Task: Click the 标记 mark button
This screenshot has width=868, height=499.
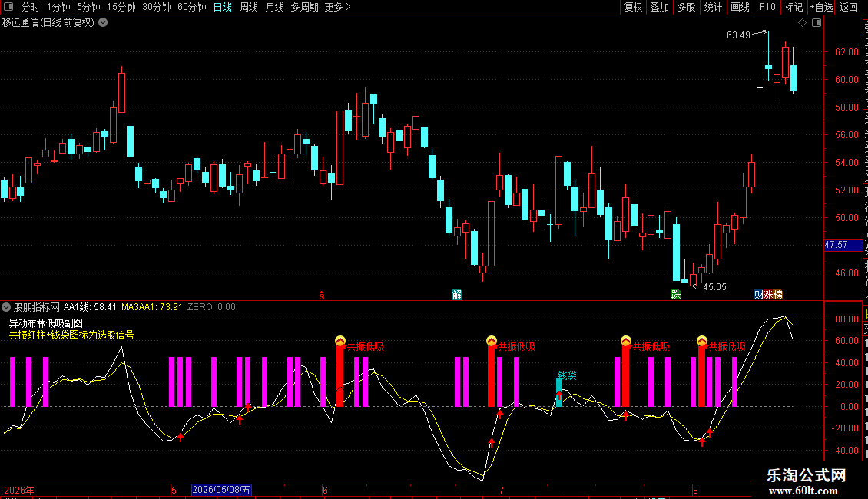Action: (793, 7)
